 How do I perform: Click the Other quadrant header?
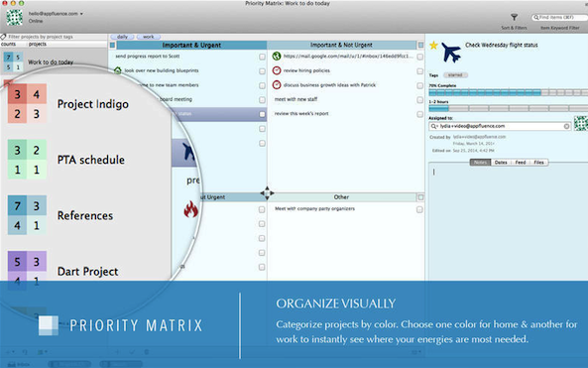coord(341,197)
